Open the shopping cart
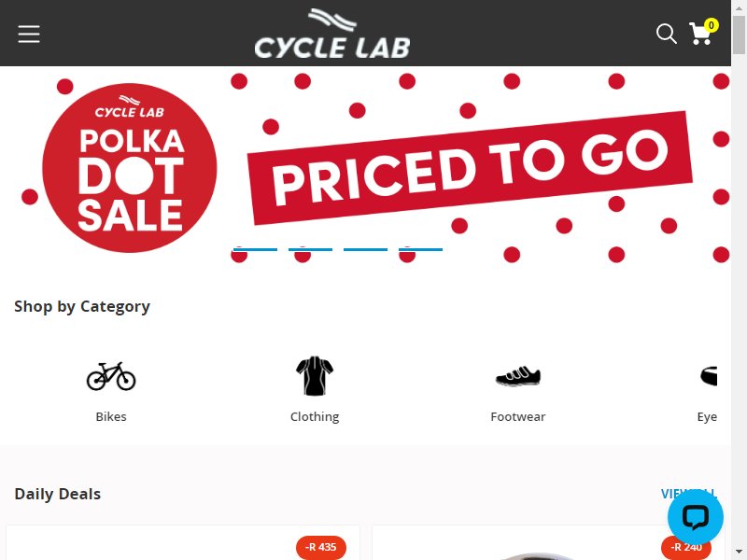The width and height of the screenshot is (747, 560). tap(702, 34)
